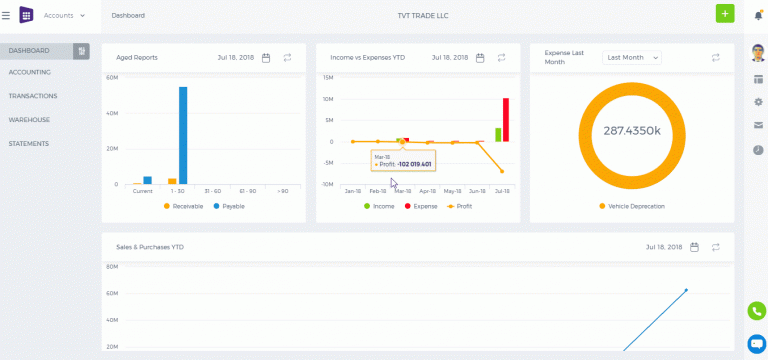Toggle the Expense legend series
Screen dimensions: 768x360
pos(421,206)
